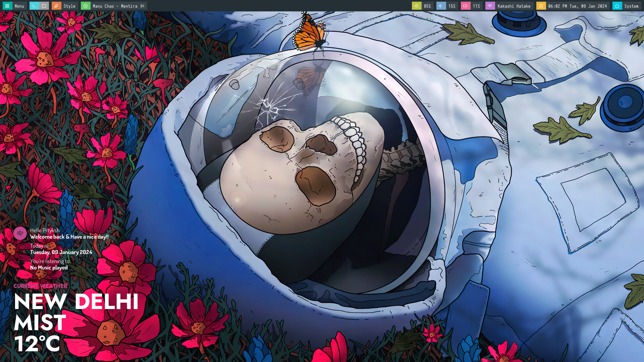Viewport: 644px width, 362px height.
Task: Click the cyan power icon
Action: 617,6
